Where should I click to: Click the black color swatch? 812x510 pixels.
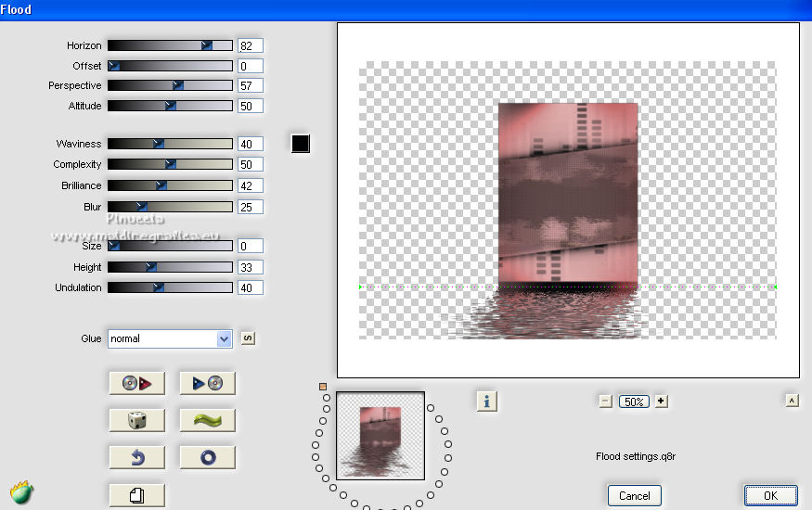301,144
